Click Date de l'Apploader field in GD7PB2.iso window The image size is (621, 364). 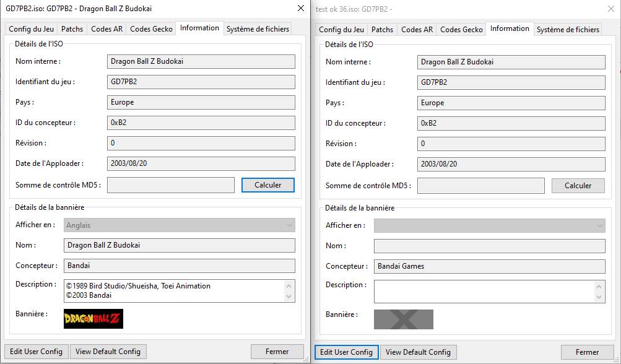point(201,163)
